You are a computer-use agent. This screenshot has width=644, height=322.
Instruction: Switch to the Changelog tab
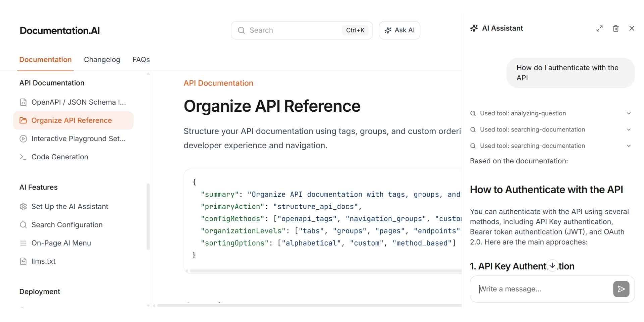pyautogui.click(x=102, y=60)
